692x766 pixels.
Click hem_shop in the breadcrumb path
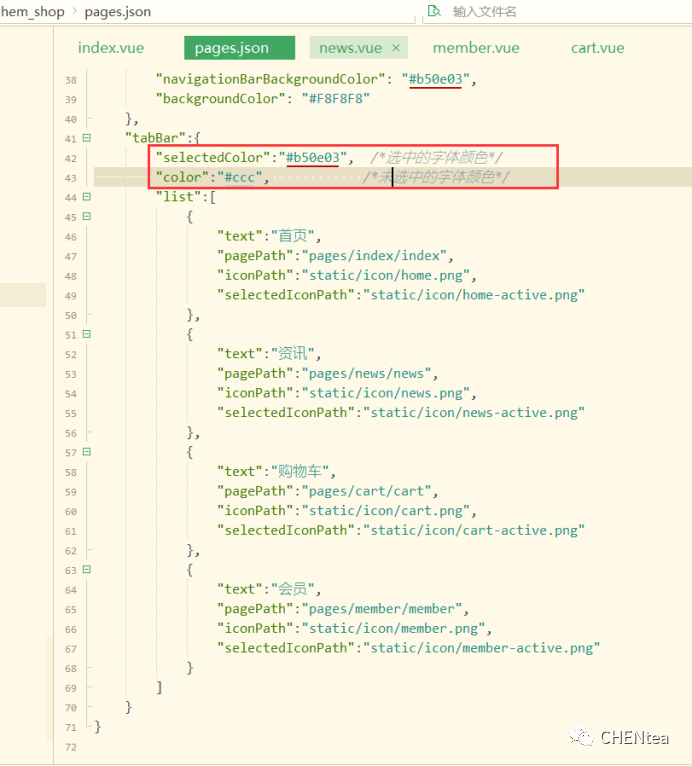[x=33, y=12]
